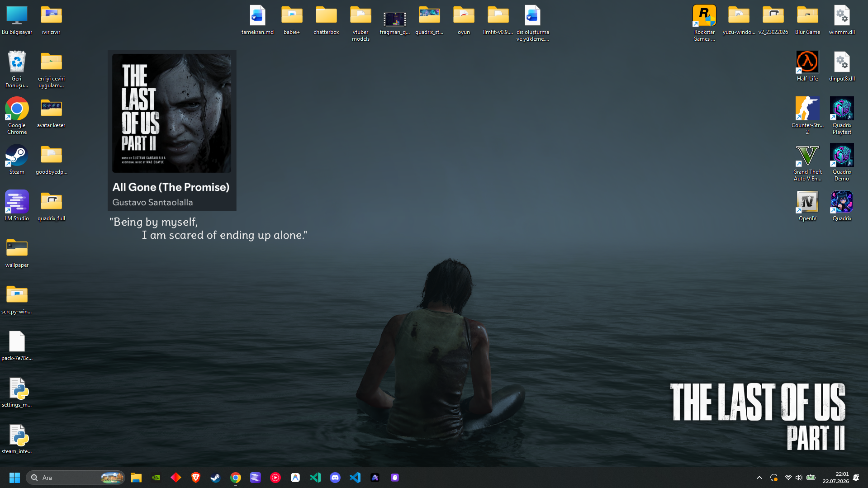The image size is (868, 488).
Task: Select the steam_inte... Python file
Action: tap(17, 439)
